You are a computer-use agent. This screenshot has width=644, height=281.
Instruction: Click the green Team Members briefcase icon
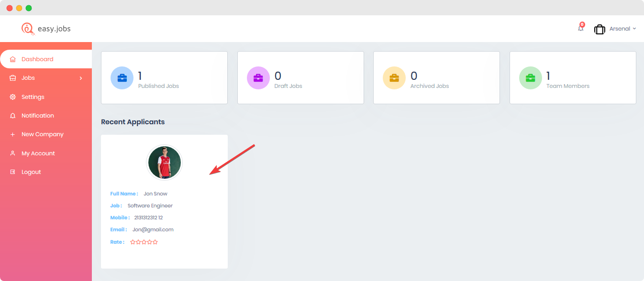[531, 78]
